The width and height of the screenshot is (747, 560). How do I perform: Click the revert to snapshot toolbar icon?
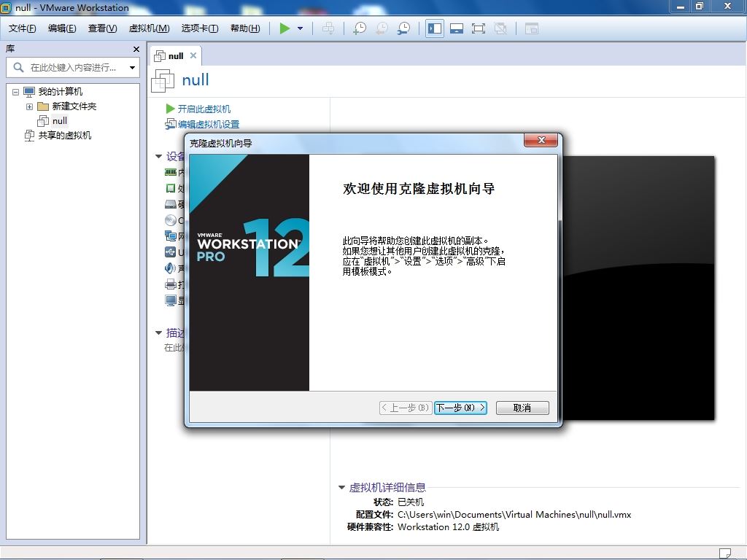[382, 28]
